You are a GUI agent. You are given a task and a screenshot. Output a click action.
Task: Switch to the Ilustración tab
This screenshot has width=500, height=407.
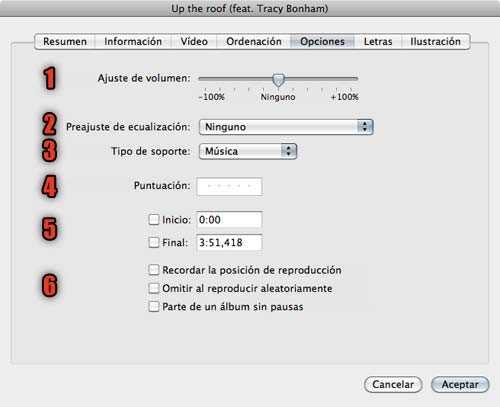tap(435, 41)
